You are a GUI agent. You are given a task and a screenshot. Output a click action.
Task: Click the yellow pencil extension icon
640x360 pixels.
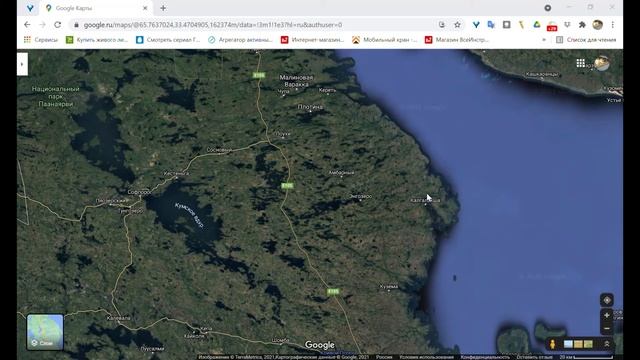[521, 25]
